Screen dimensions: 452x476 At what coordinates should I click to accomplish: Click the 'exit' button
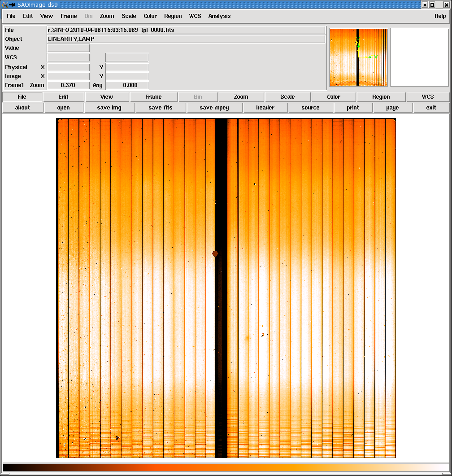tap(431, 108)
